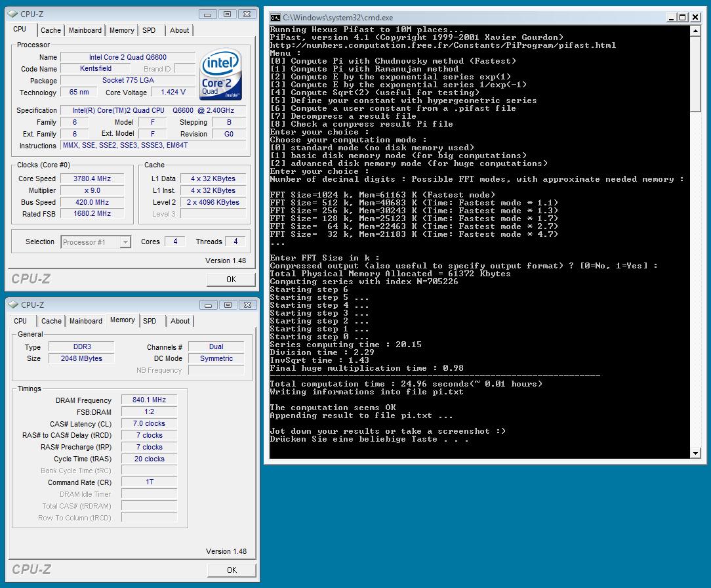The image size is (711, 588).
Task: Click the cmd.exe window title bar text
Action: tap(338, 18)
